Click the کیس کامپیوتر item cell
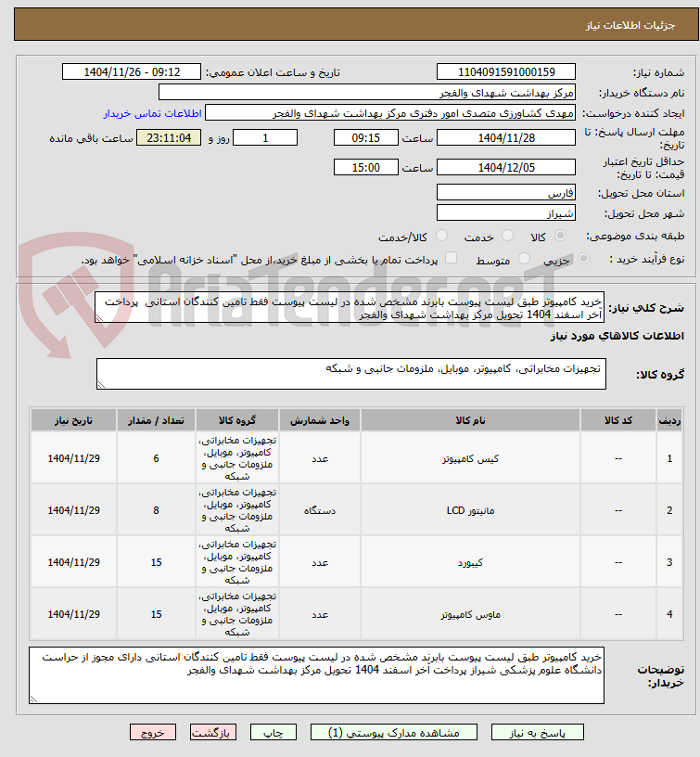 pyautogui.click(x=470, y=458)
